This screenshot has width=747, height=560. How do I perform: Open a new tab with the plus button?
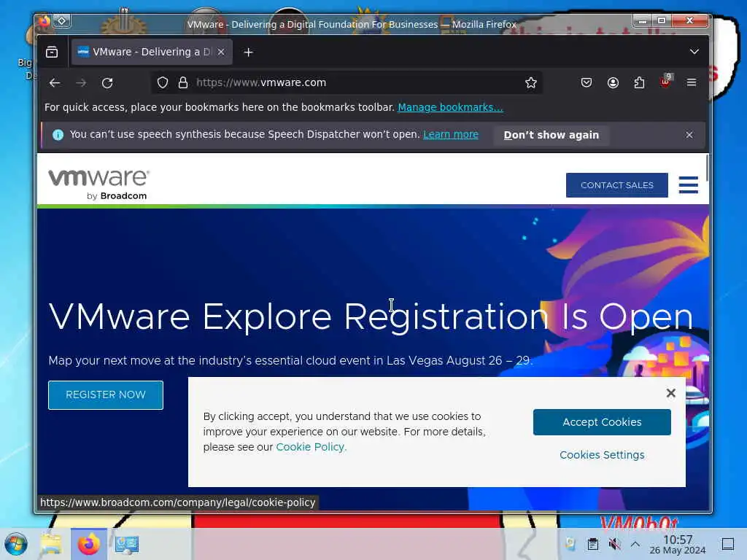[248, 52]
